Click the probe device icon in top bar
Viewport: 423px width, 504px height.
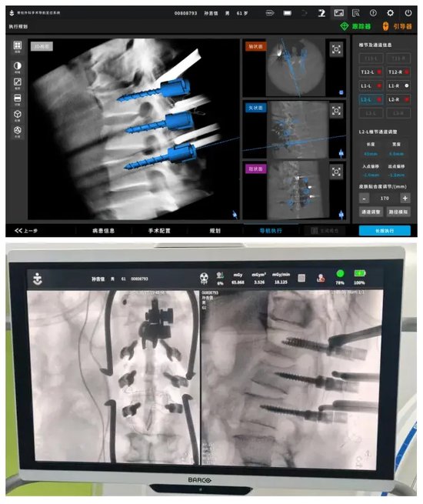pyautogui.click(x=270, y=13)
